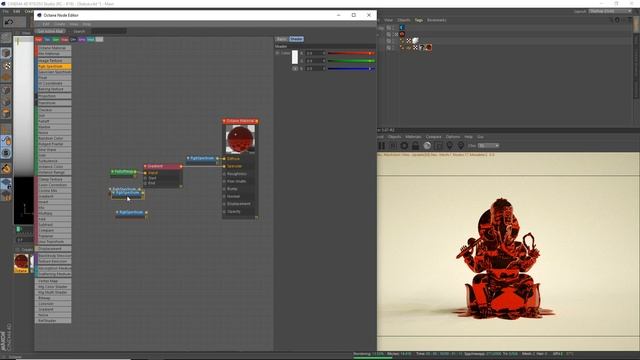Click the lock resolution padlock icon in Live Viewer
The width and height of the screenshot is (640, 360).
pos(416,146)
